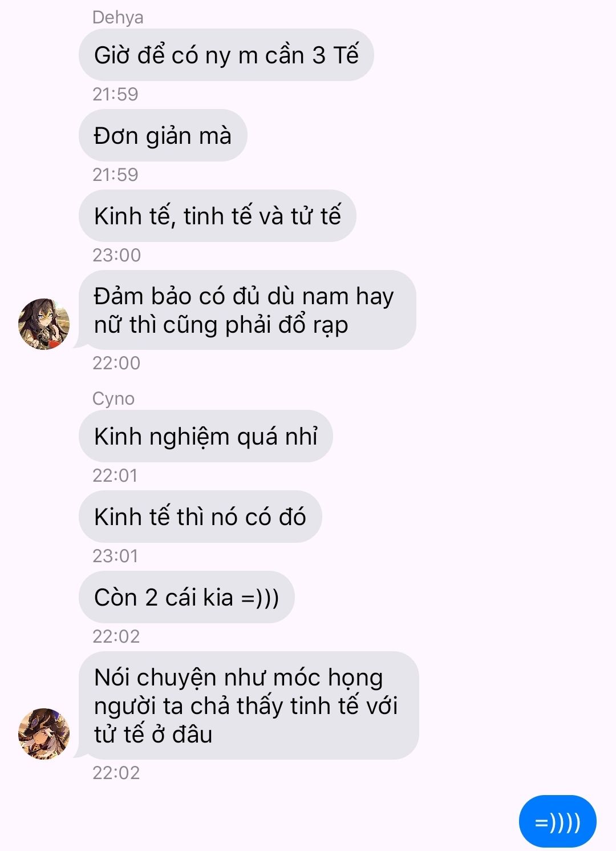The width and height of the screenshot is (616, 851).
Task: Tap Dehya's avatar beside 'Đảm bảo có đủ' message
Action: [x=44, y=324]
